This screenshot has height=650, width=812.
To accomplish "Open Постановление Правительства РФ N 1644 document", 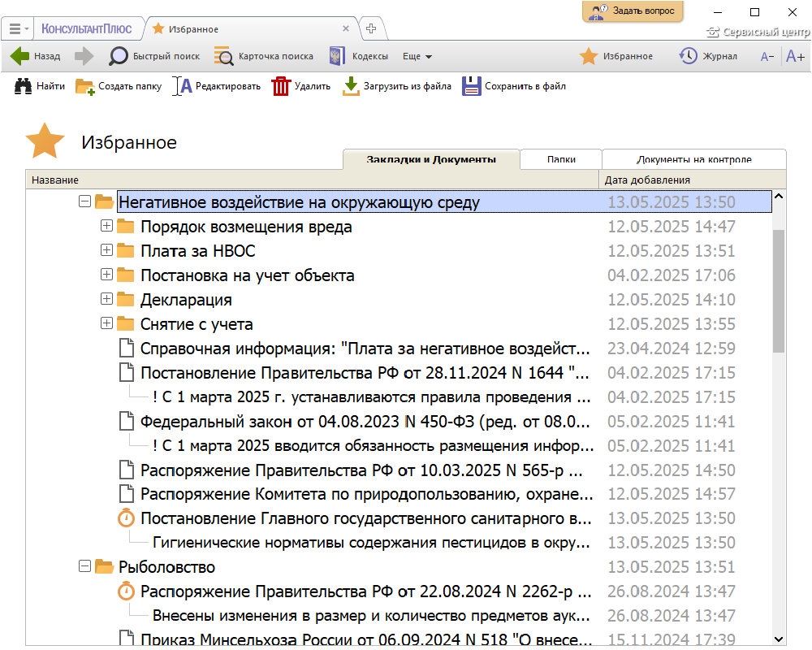I will tap(364, 373).
